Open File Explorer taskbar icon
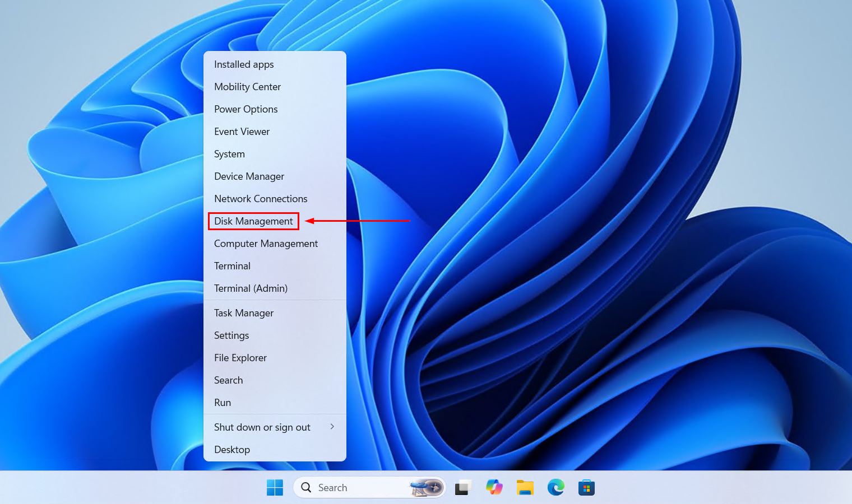852x504 pixels. 525,487
